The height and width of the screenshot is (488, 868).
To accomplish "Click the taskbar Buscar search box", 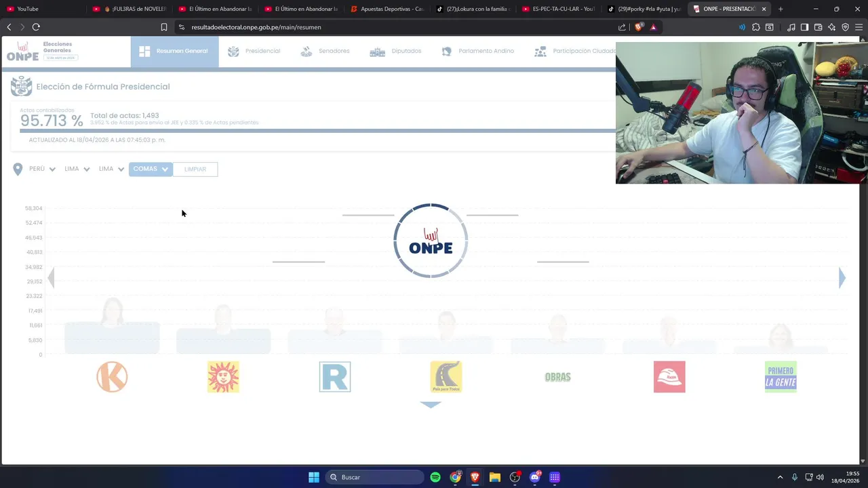I will click(374, 477).
